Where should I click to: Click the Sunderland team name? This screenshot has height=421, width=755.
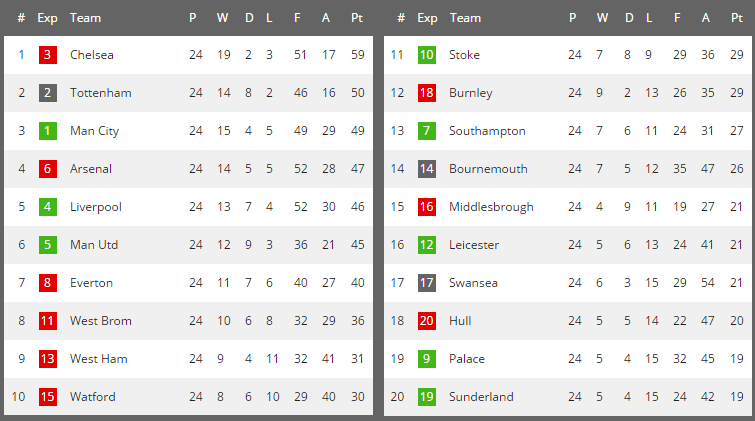pyautogui.click(x=481, y=397)
